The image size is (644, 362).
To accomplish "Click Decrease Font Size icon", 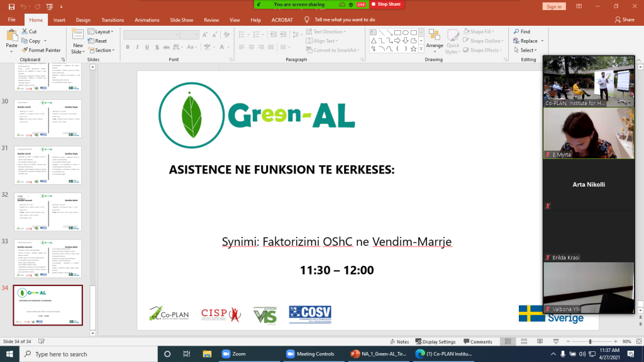I will click(214, 35).
